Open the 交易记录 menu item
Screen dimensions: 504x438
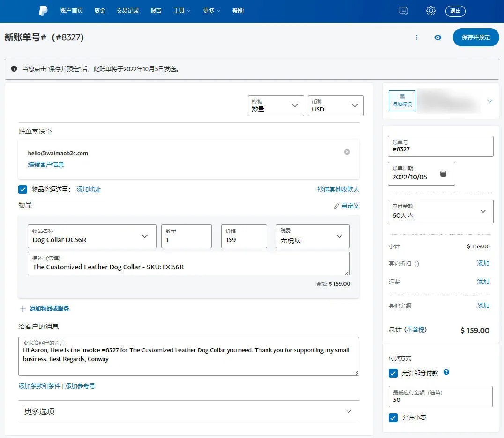click(x=127, y=11)
